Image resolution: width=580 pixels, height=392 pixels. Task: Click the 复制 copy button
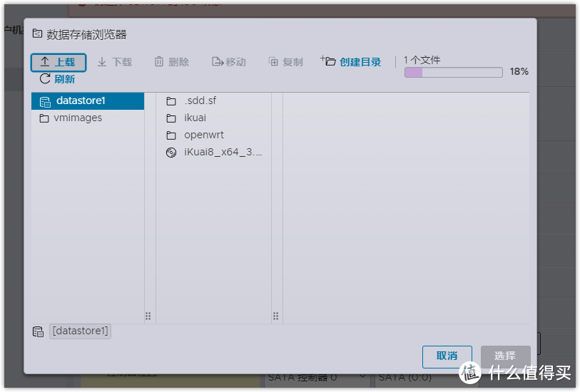point(285,62)
